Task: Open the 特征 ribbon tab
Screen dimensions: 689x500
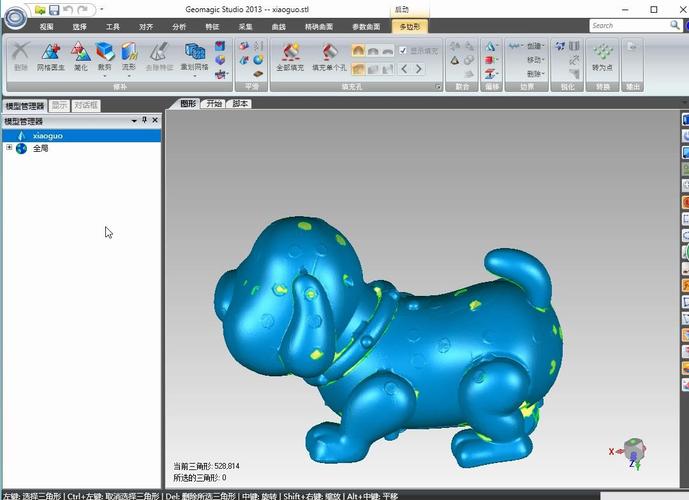Action: pos(212,27)
